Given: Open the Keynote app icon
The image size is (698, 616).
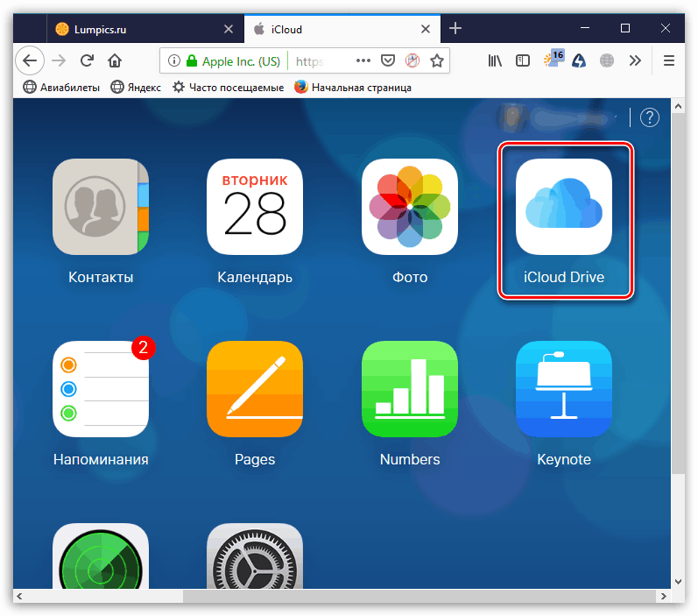Looking at the screenshot, I should tap(564, 389).
